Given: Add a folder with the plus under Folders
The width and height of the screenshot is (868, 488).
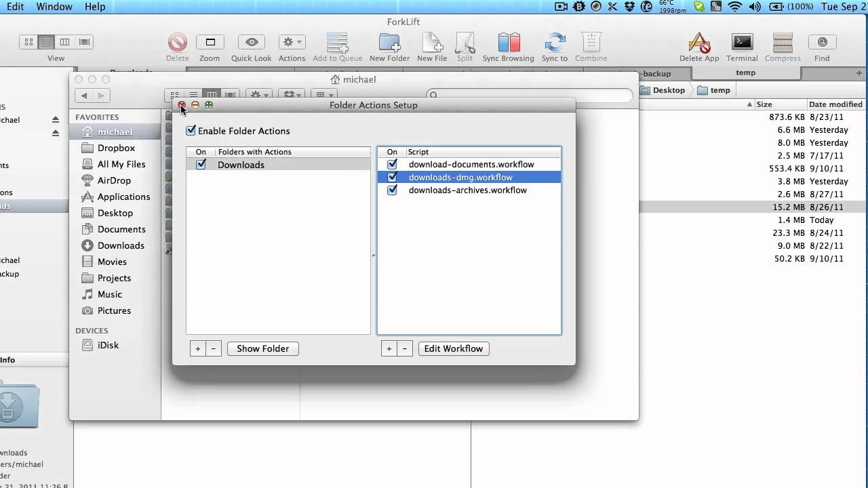Looking at the screenshot, I should coord(198,348).
